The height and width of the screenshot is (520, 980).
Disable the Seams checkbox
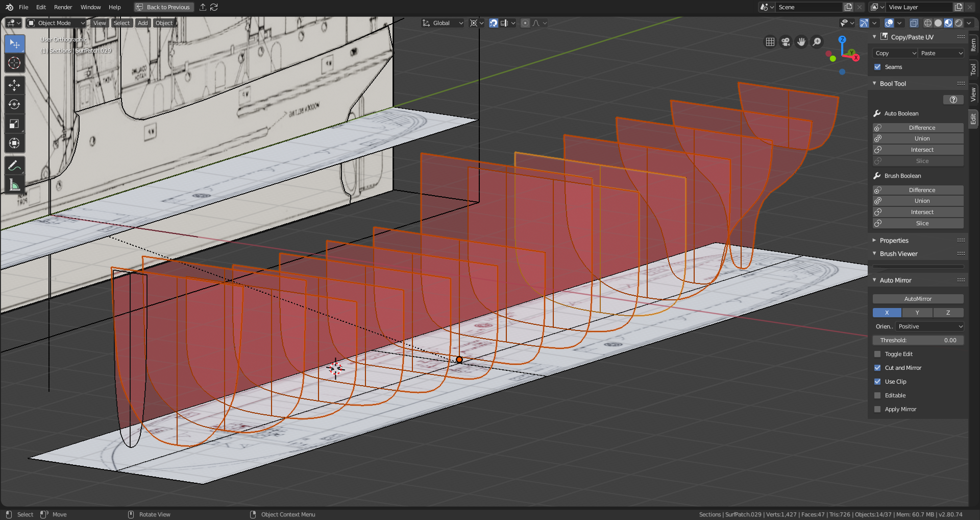(877, 67)
